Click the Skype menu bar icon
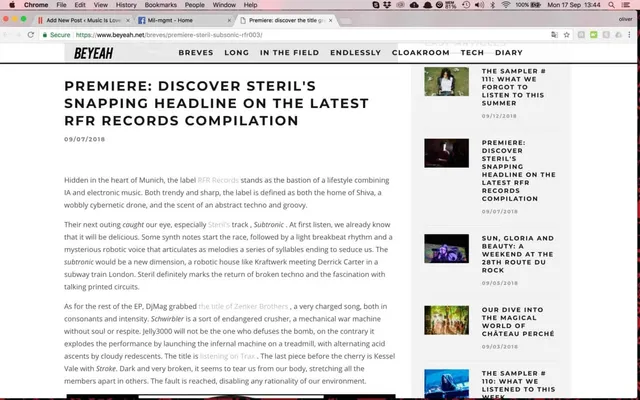The image size is (640, 400). coord(376,5)
